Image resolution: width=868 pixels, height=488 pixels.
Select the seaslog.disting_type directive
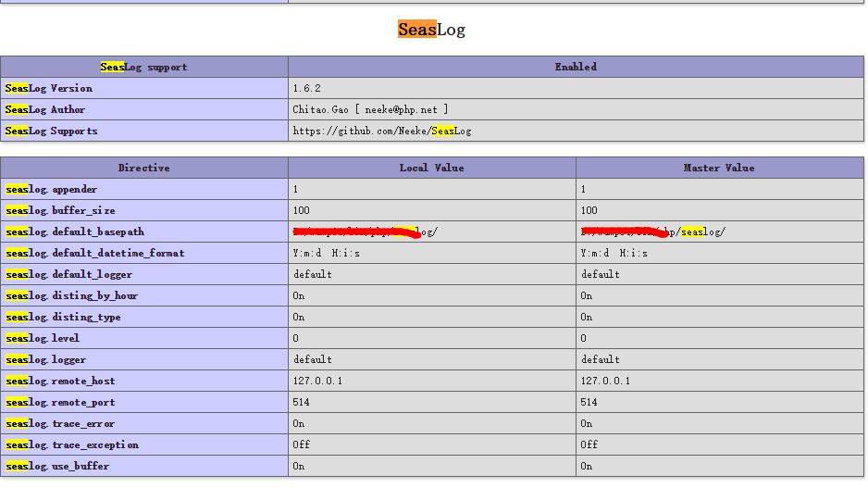[x=63, y=318]
